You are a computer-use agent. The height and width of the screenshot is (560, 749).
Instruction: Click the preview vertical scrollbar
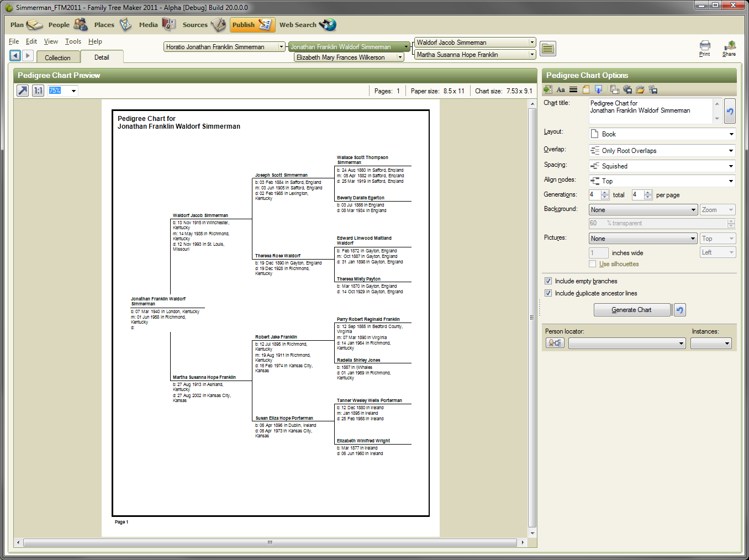[532, 318]
